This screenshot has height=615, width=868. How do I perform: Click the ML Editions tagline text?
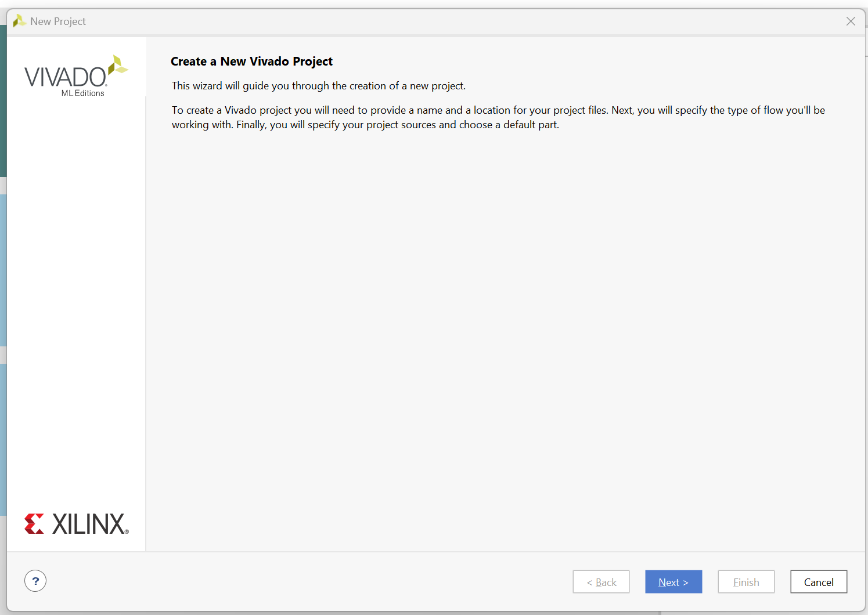[83, 92]
